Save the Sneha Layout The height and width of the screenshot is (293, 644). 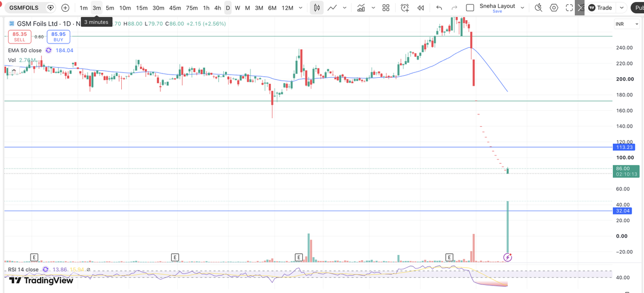pos(497,11)
